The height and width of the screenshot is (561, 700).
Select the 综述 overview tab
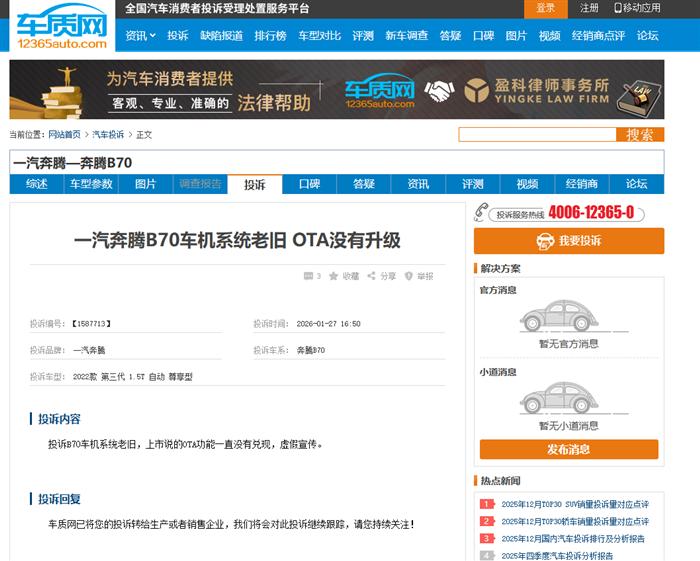pos(36,184)
